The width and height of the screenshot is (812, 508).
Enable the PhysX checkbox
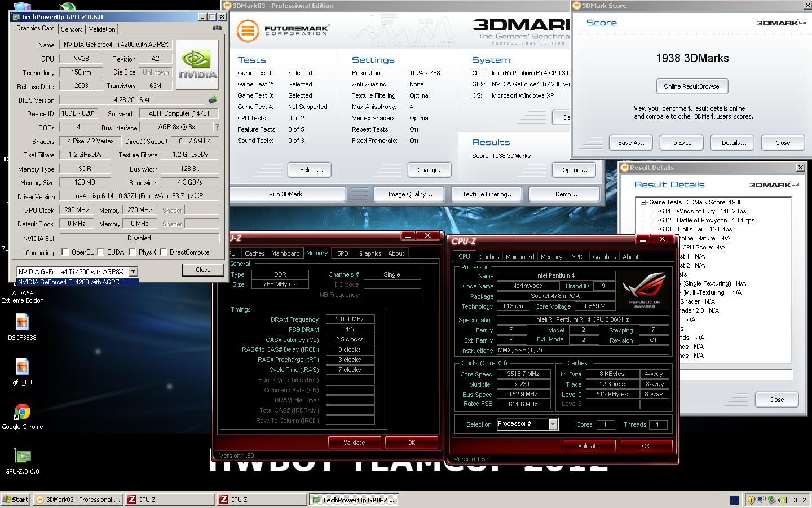coord(132,252)
